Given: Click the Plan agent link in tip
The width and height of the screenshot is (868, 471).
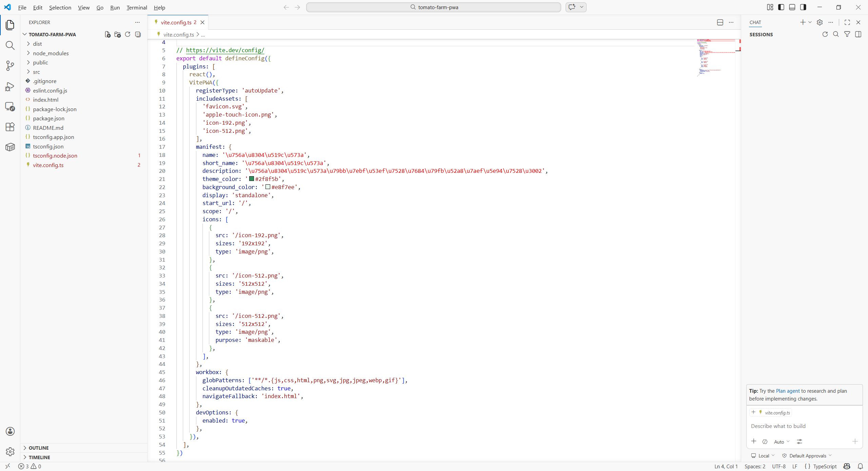Looking at the screenshot, I should [788, 391].
